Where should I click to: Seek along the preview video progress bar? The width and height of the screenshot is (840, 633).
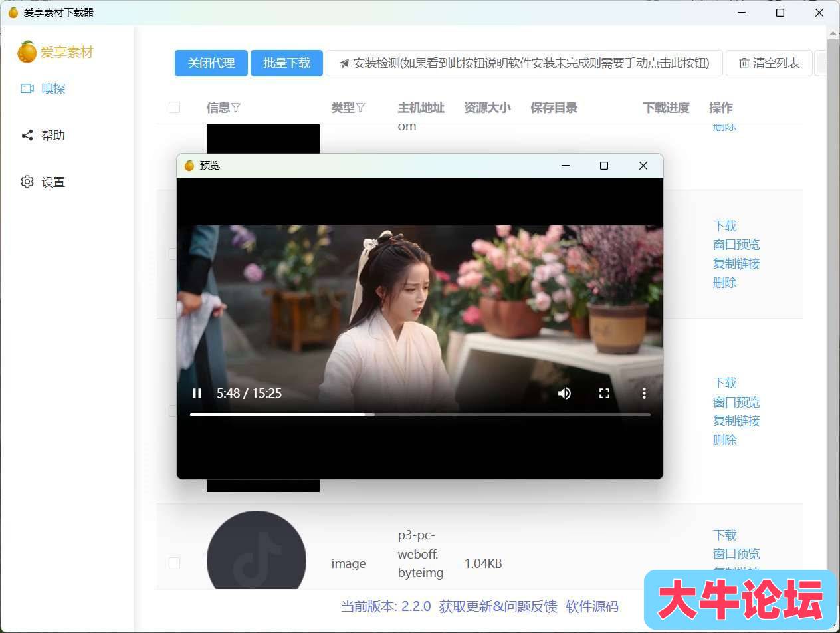[420, 414]
